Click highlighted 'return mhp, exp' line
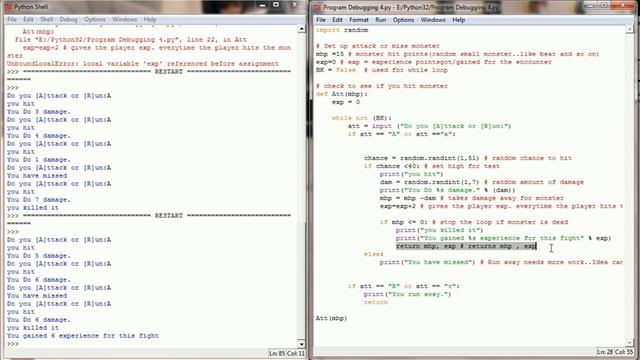Viewport: 640px width, 360px height. tap(466, 246)
